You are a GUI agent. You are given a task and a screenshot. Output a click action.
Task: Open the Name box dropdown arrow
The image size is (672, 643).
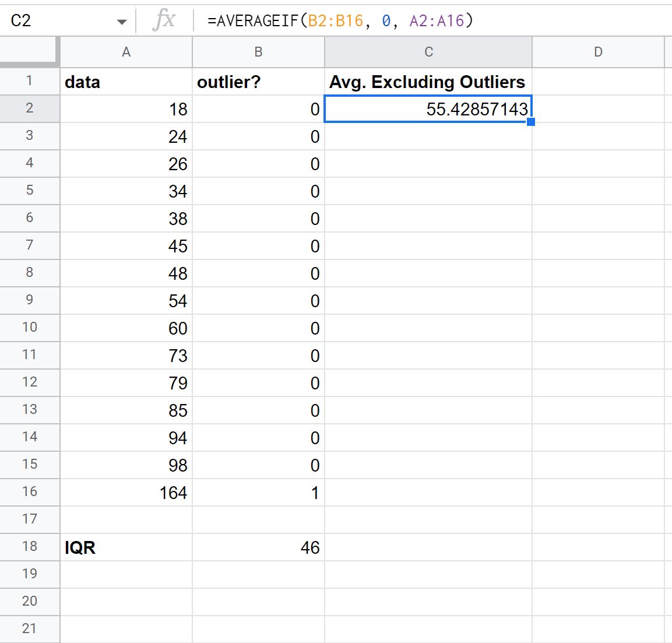click(122, 22)
